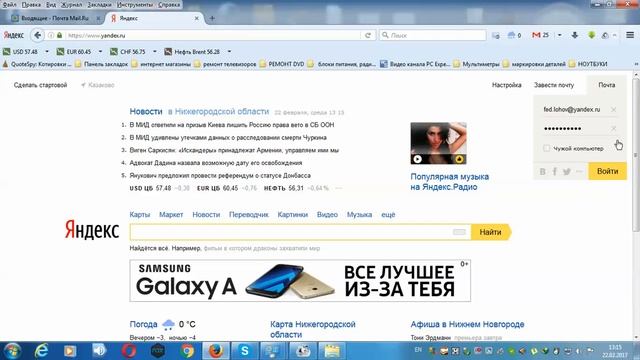Reload the page with the refresh icon
Screen dimensions: 640x360
368,36
